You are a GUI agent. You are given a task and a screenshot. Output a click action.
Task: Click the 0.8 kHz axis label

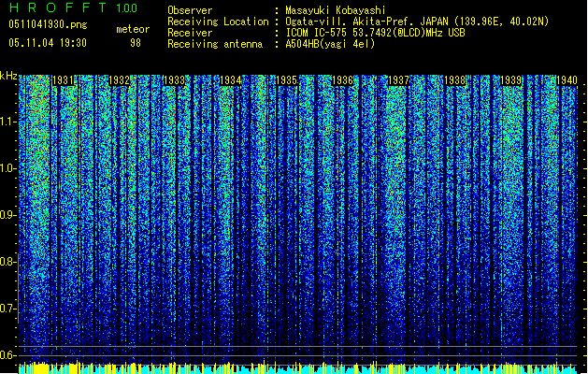tap(7, 262)
